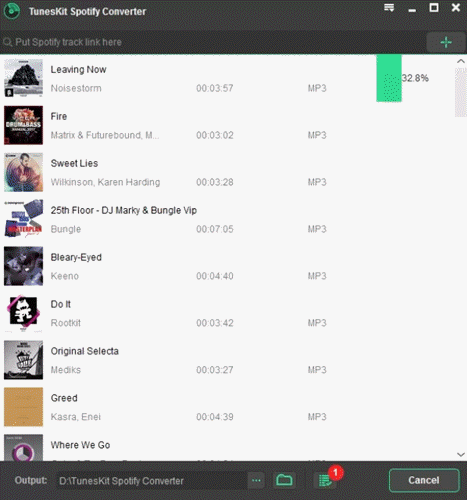Screen dimensions: 467x500
Task: Select the Leaving Now album thumbnail
Action: pyautogui.click(x=23, y=78)
